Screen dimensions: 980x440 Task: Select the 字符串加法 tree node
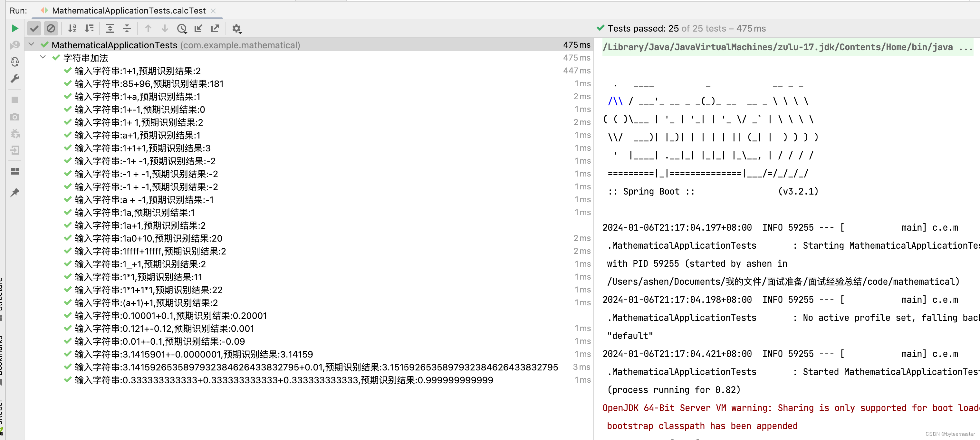tap(309, 58)
